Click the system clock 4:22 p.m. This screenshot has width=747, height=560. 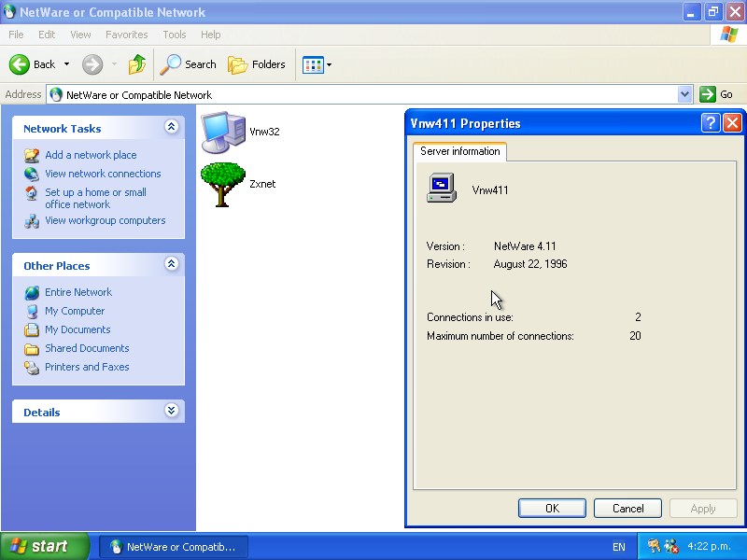709,546
